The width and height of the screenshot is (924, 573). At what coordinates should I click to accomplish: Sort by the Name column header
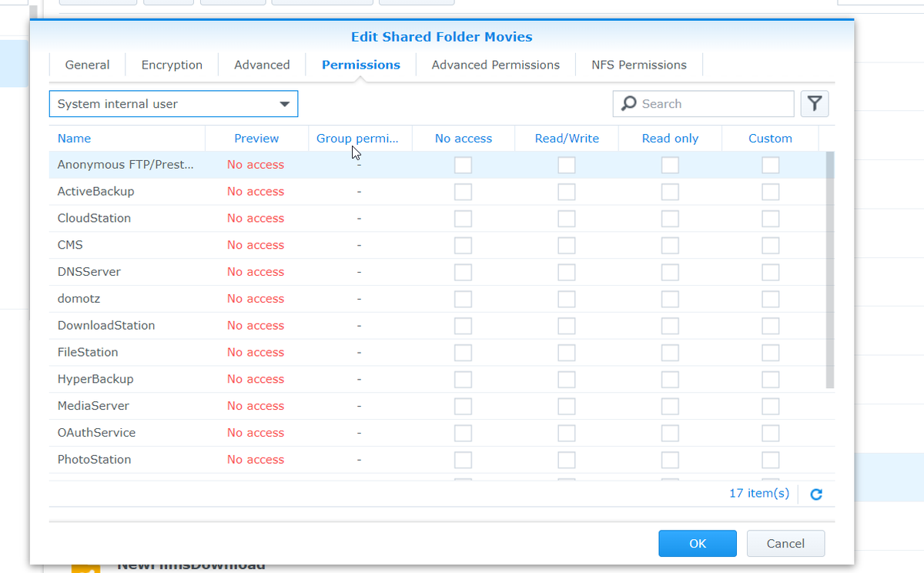(127, 139)
